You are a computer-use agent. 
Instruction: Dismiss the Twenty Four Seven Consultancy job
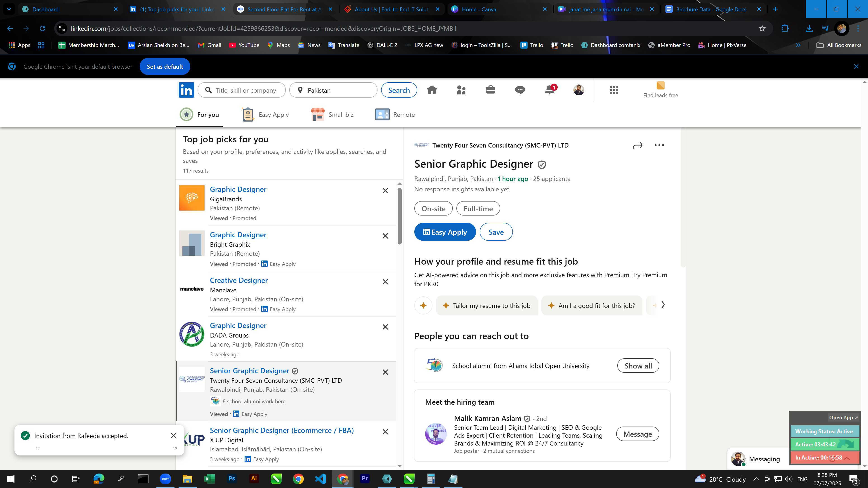tap(385, 372)
